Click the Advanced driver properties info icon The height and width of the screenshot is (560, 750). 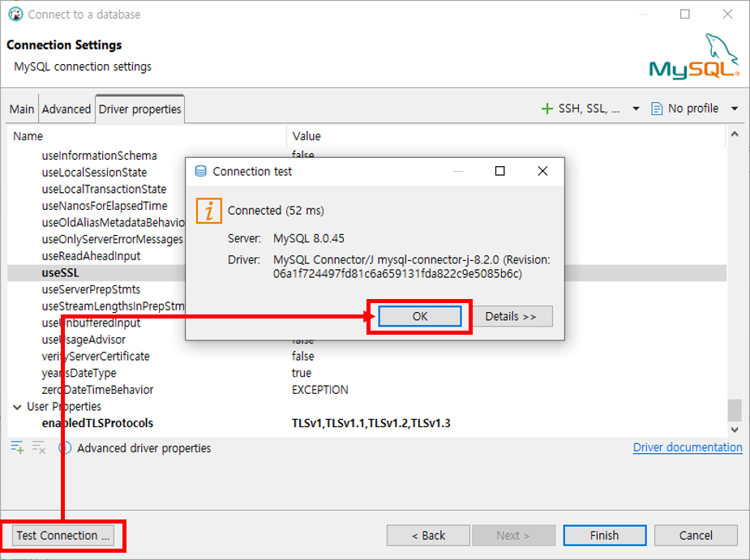pyautogui.click(x=65, y=448)
